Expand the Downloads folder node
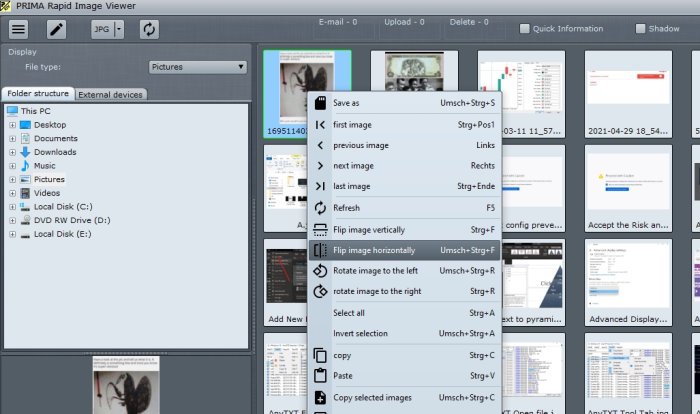 (x=12, y=152)
